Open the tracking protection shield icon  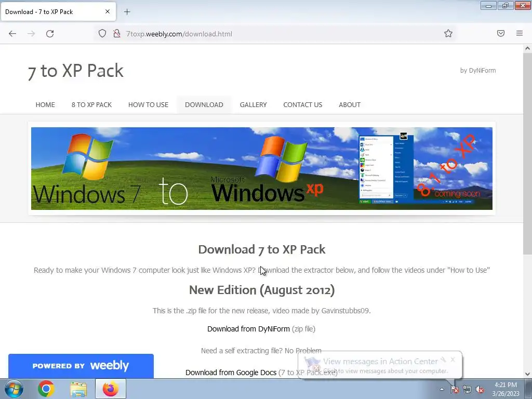[x=102, y=34]
